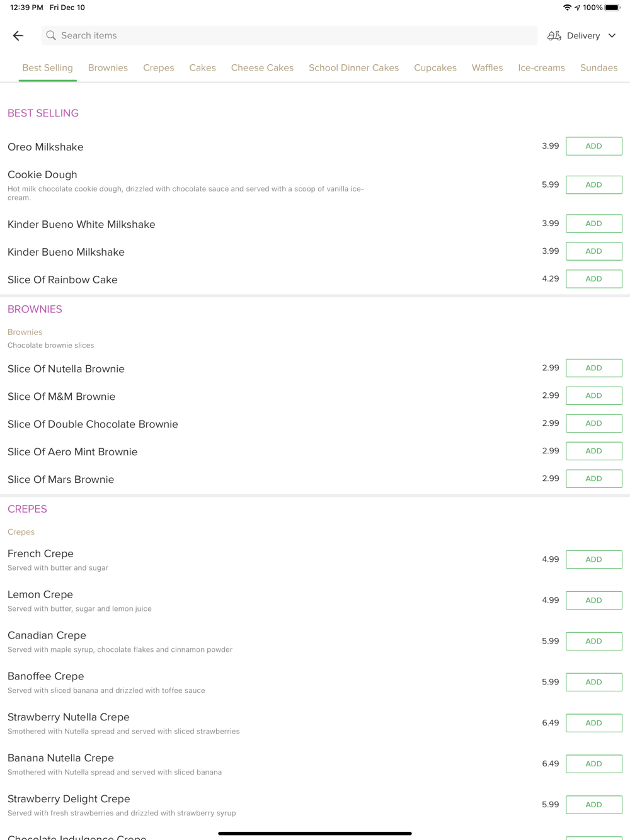Image resolution: width=630 pixels, height=840 pixels.
Task: Add Slice Of Mars Brownie
Action: [x=593, y=479]
